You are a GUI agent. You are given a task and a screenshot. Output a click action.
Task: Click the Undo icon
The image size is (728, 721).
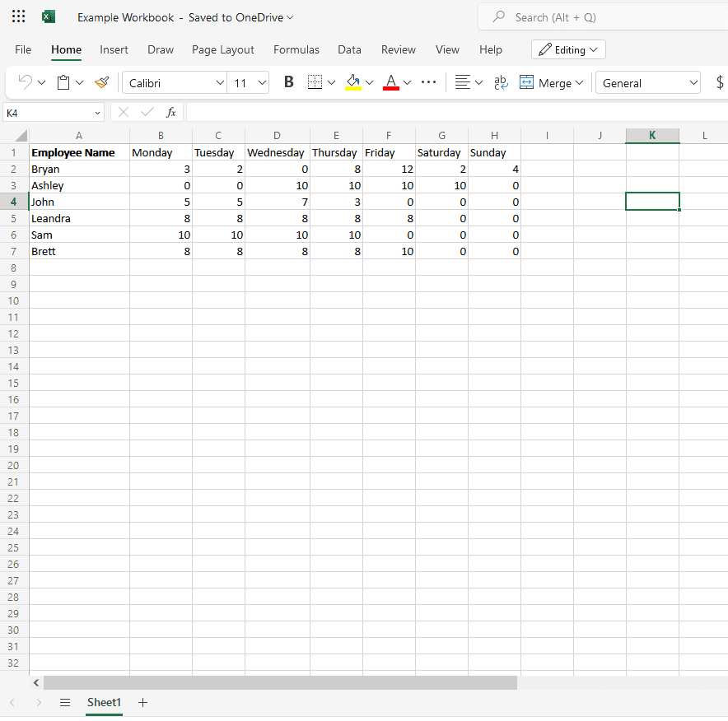(25, 82)
